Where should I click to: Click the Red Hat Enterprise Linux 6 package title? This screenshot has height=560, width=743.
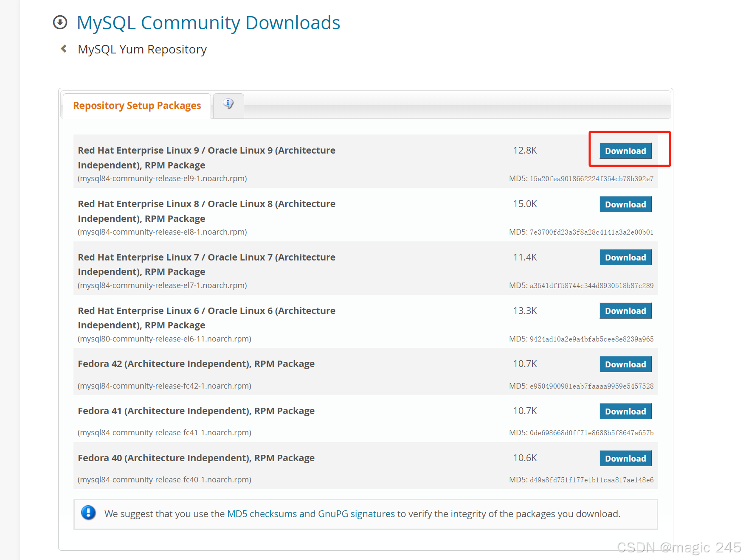click(x=207, y=318)
